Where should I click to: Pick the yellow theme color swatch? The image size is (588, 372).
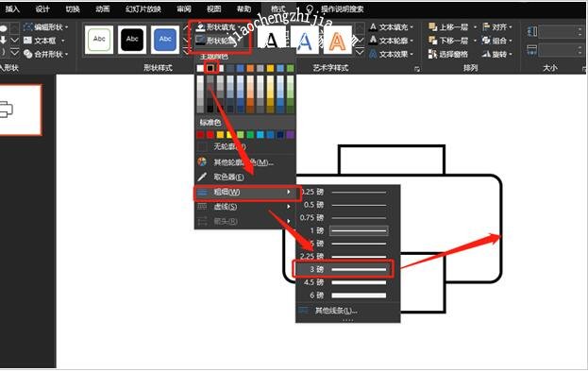click(x=270, y=68)
